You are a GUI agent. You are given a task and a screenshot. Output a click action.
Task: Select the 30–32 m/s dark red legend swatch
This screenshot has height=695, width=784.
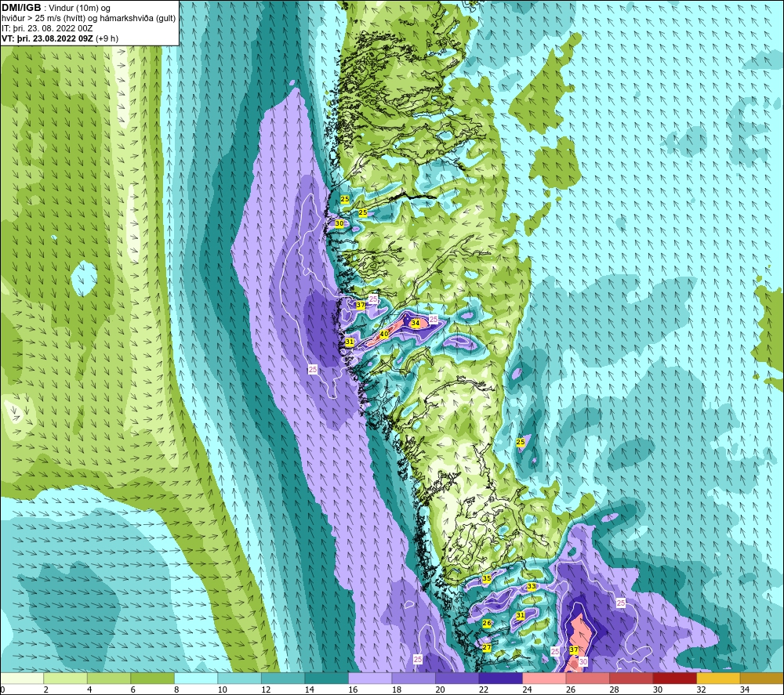point(674,679)
